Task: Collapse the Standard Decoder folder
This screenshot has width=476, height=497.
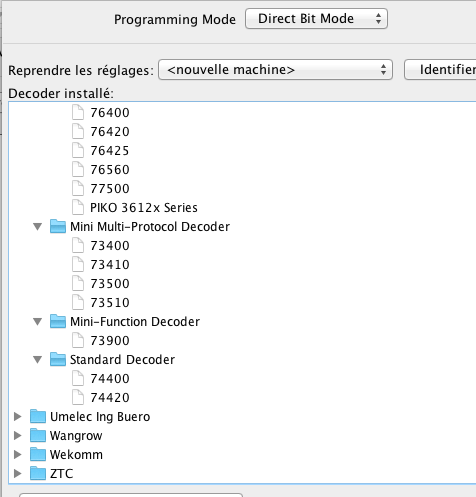Action: (x=38, y=360)
